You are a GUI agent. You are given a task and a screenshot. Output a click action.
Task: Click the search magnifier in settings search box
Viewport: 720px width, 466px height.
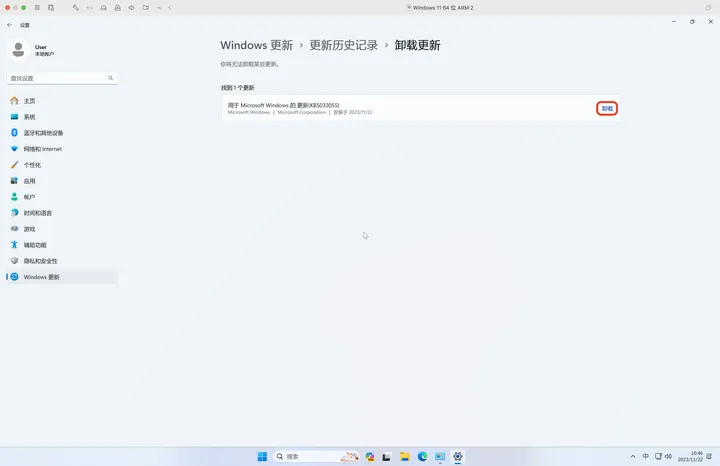click(x=111, y=78)
